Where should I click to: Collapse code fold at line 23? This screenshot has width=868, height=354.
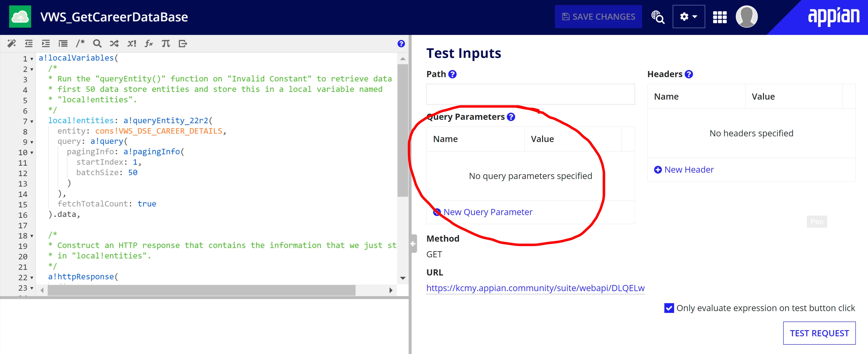(x=32, y=288)
